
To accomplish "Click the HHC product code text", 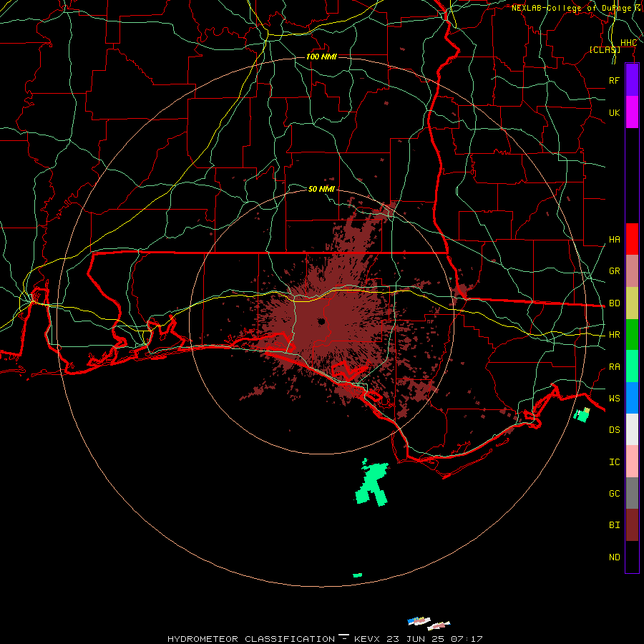I will (x=628, y=43).
